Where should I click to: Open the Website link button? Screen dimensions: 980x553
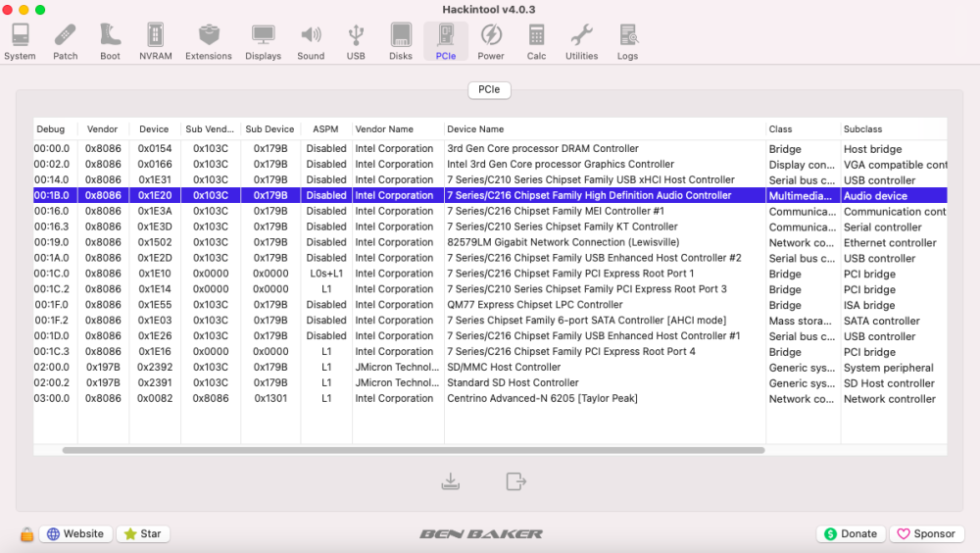pos(75,533)
